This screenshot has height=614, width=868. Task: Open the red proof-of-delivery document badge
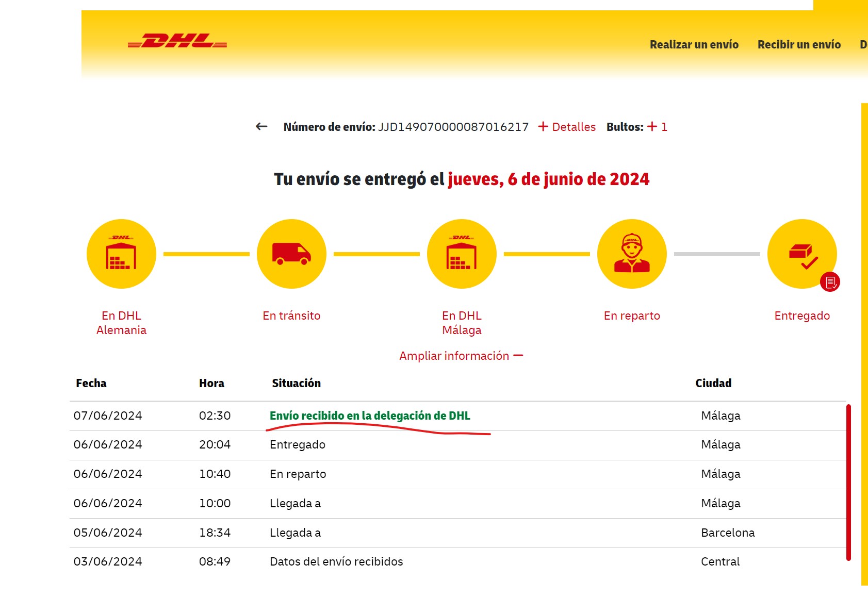tap(830, 282)
